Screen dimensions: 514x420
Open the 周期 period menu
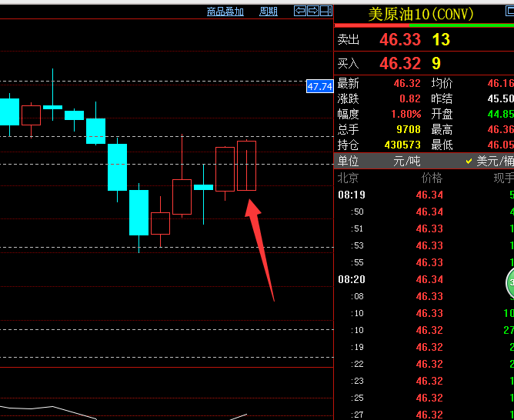(x=269, y=12)
